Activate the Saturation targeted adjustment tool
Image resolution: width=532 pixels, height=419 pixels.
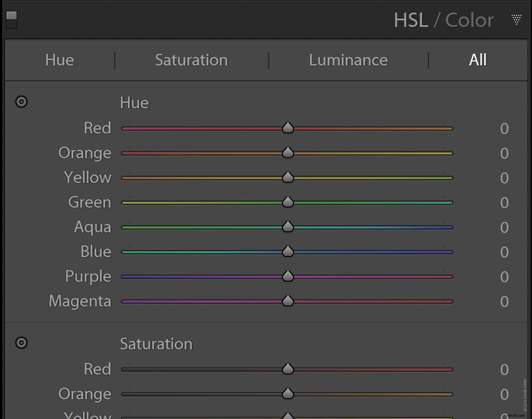coord(21,343)
